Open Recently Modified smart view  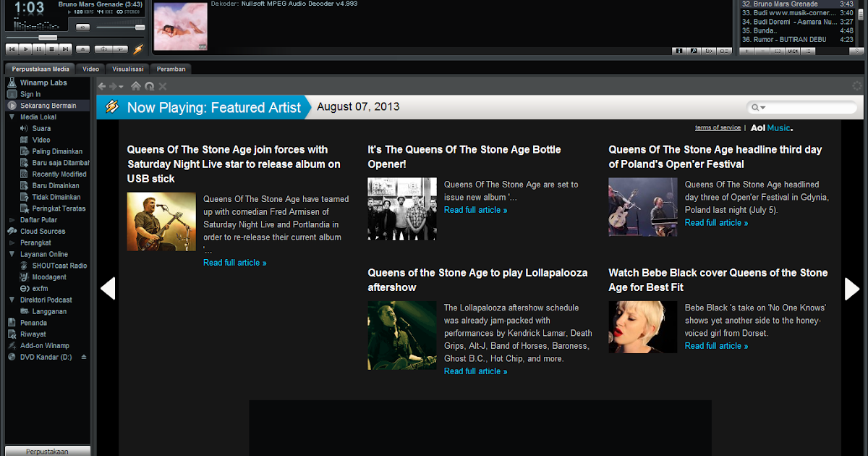(59, 174)
